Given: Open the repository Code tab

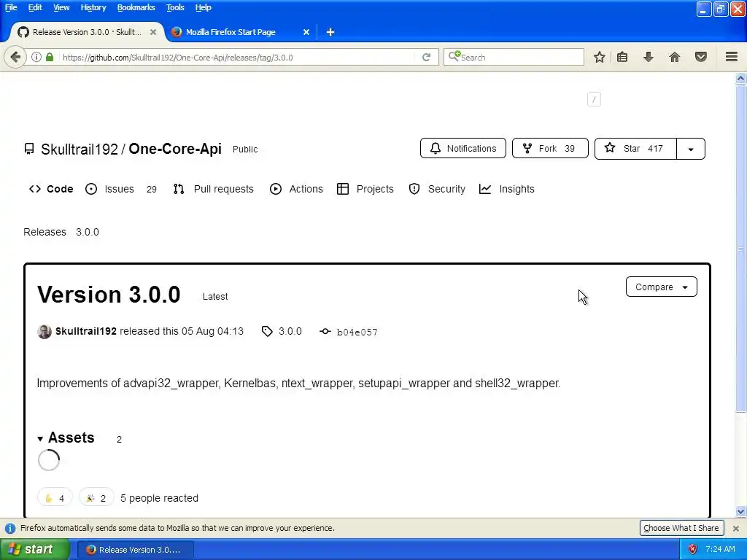Looking at the screenshot, I should tap(51, 189).
